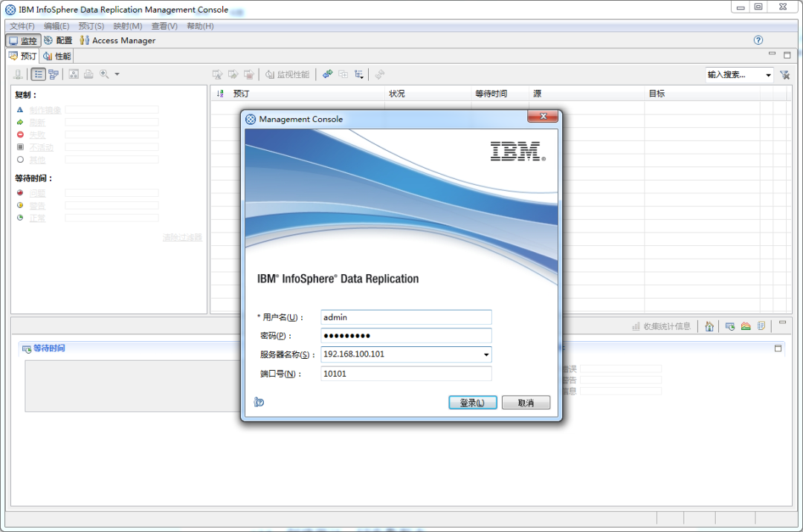The height and width of the screenshot is (532, 803).
Task: Click the blue-green arrows refresh icon
Action: tap(327, 75)
